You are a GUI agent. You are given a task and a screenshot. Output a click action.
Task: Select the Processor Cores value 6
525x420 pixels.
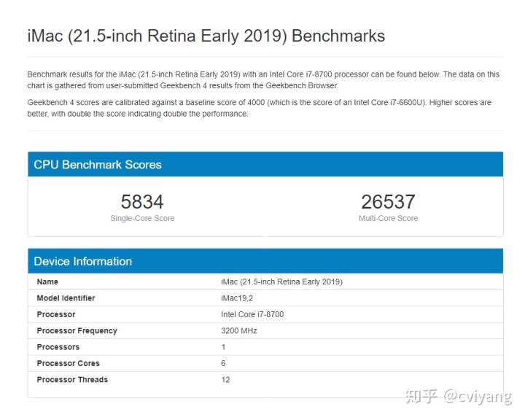223,363
